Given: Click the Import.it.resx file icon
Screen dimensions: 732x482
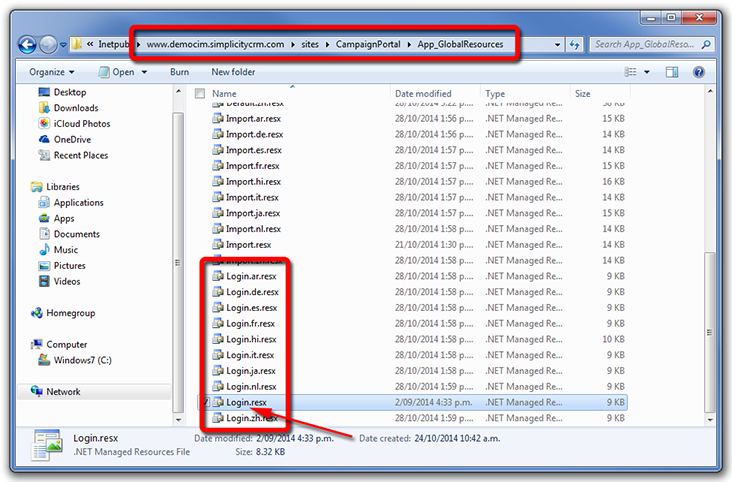Looking at the screenshot, I should pos(218,198).
